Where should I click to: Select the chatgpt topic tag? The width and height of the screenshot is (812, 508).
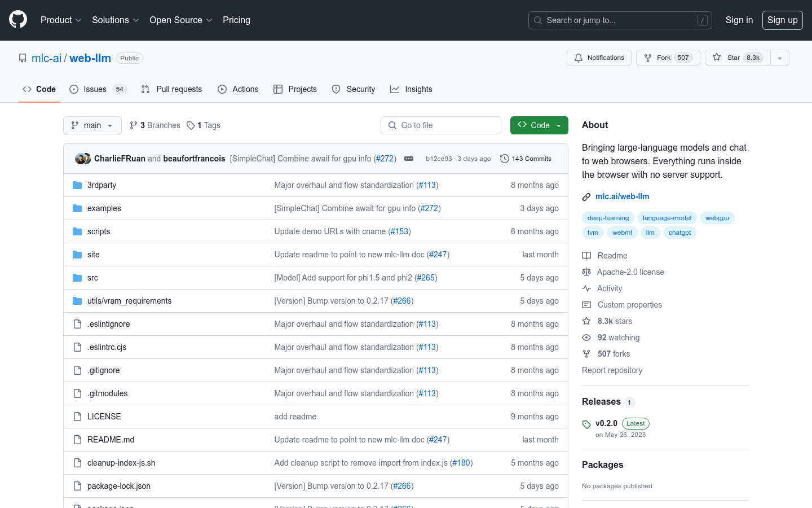[679, 233]
